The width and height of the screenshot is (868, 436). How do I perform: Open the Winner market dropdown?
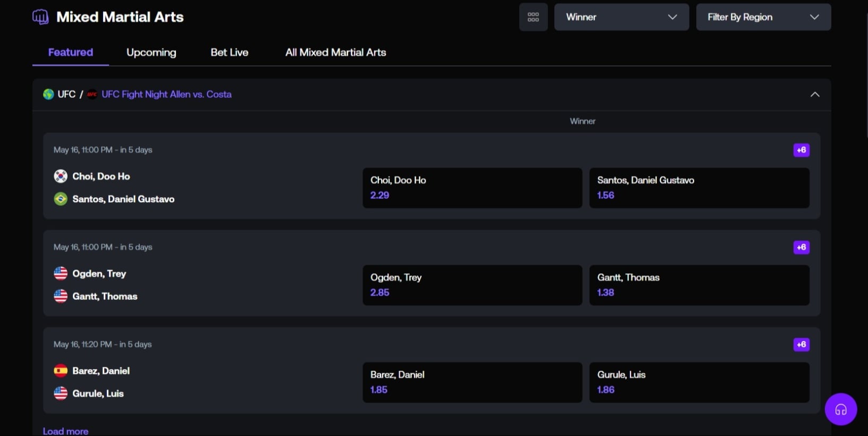click(x=621, y=17)
